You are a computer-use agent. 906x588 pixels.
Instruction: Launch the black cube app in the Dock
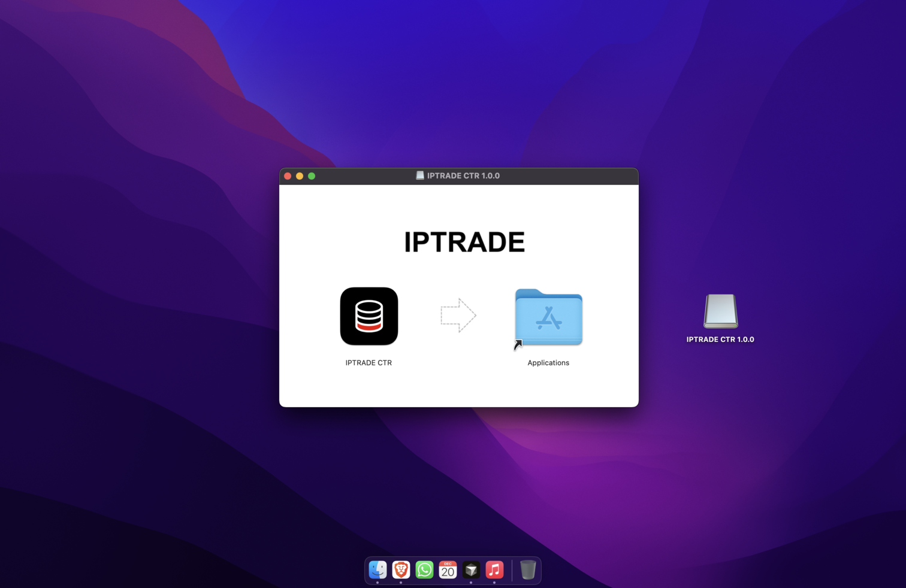(x=471, y=569)
